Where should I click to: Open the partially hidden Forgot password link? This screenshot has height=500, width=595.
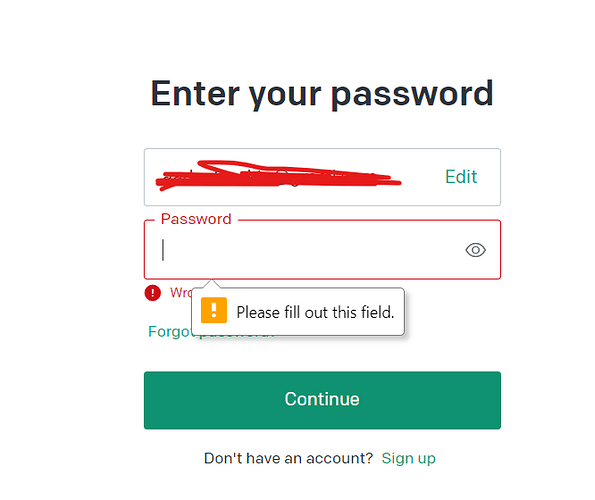pos(170,332)
